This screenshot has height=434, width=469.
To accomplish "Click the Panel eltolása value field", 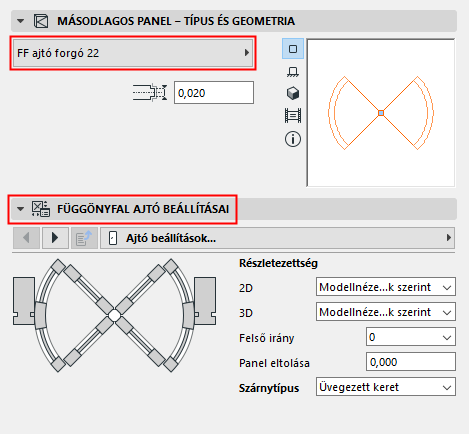I will point(411,362).
